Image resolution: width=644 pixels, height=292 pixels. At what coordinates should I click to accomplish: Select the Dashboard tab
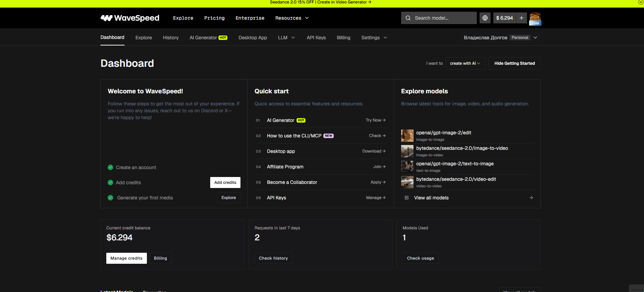tap(112, 38)
